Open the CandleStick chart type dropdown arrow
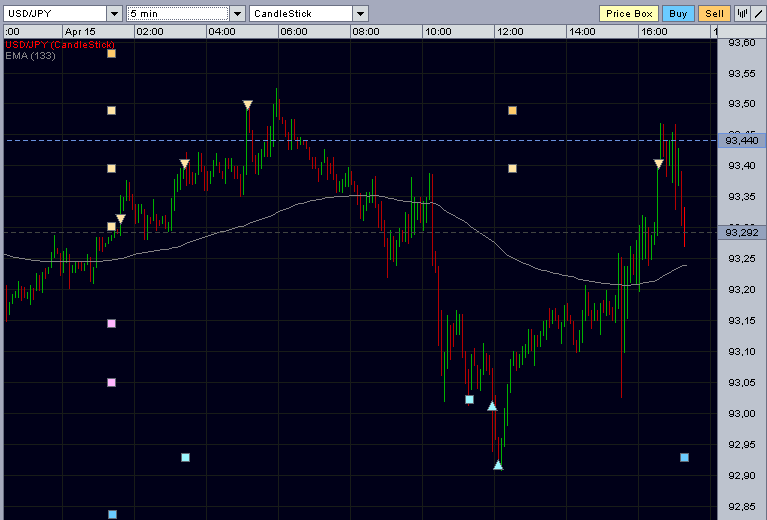The image size is (767, 520). point(361,14)
